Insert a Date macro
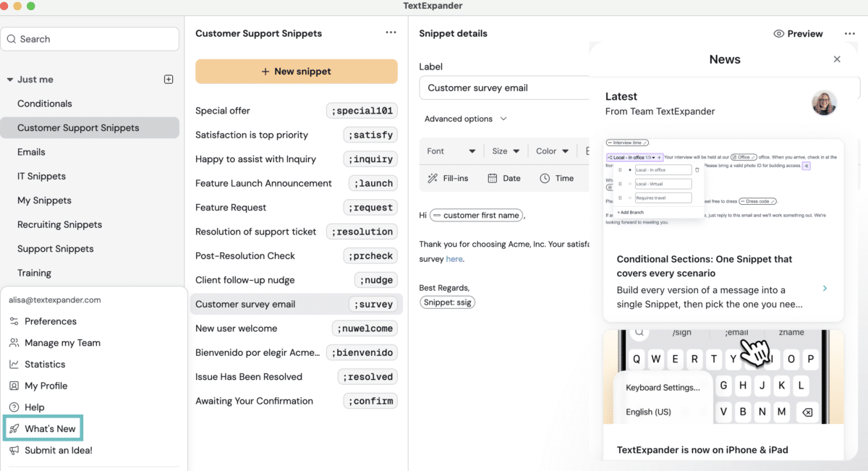The width and height of the screenshot is (868, 471). click(504, 178)
